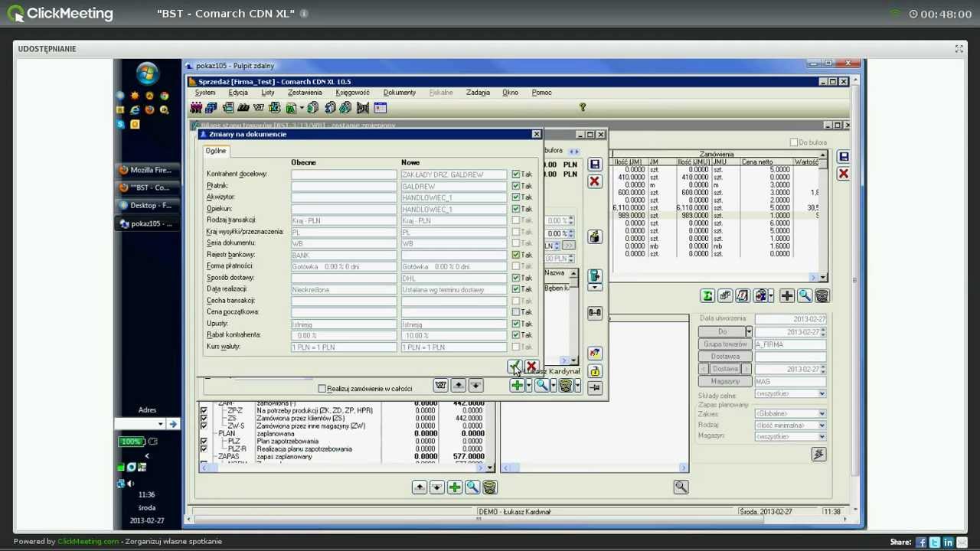Select the Ogólne tab
This screenshot has height=551, width=980.
tap(216, 151)
